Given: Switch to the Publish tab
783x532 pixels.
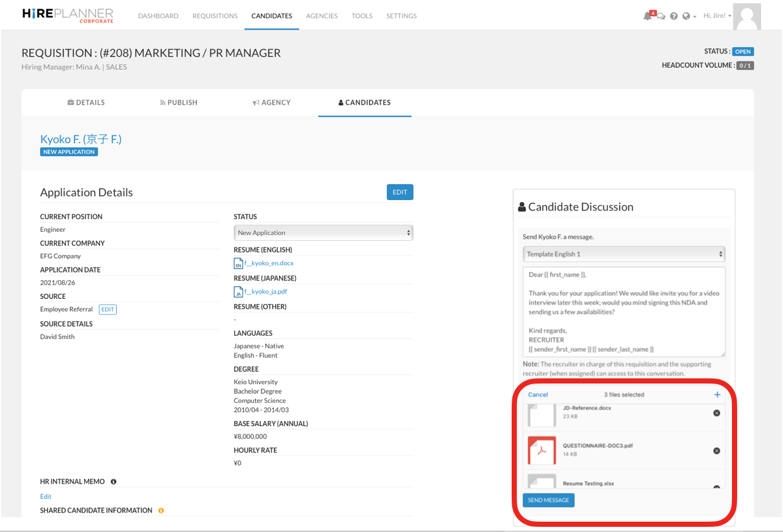Looking at the screenshot, I should (x=179, y=103).
